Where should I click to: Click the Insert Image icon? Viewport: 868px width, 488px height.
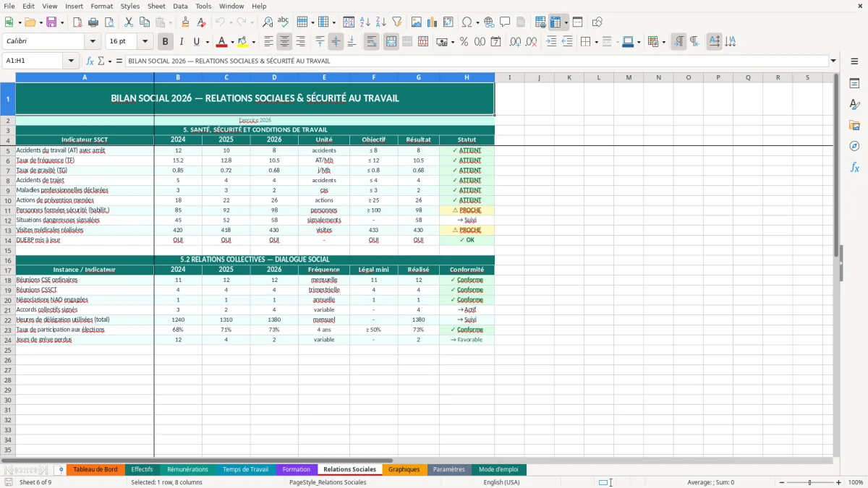(417, 22)
